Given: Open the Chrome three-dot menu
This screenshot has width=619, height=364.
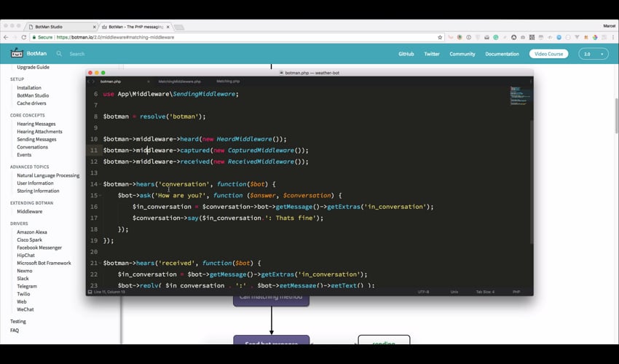Looking at the screenshot, I should point(613,37).
